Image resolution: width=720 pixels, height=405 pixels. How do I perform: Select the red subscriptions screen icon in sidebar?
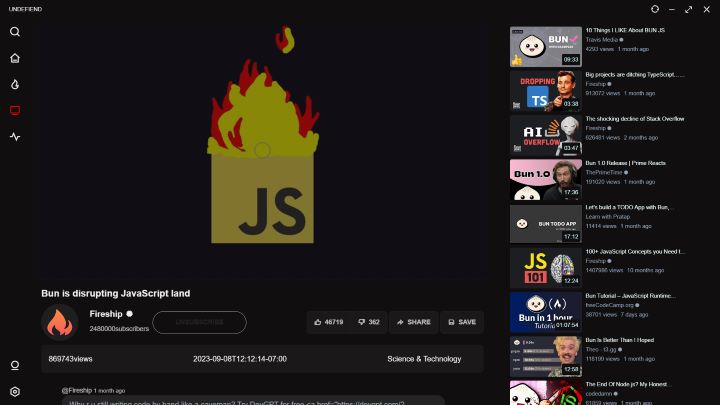(15, 110)
